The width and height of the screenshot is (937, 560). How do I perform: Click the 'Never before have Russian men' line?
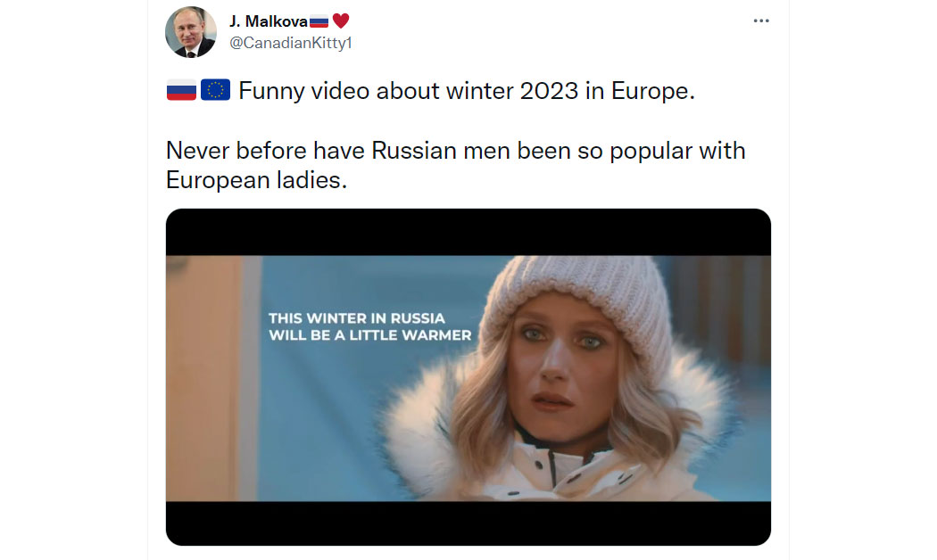click(x=456, y=151)
